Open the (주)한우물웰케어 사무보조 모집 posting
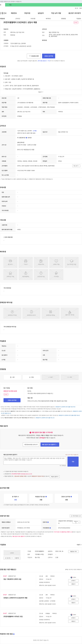This screenshot has width=82, height=644. [13, 616]
